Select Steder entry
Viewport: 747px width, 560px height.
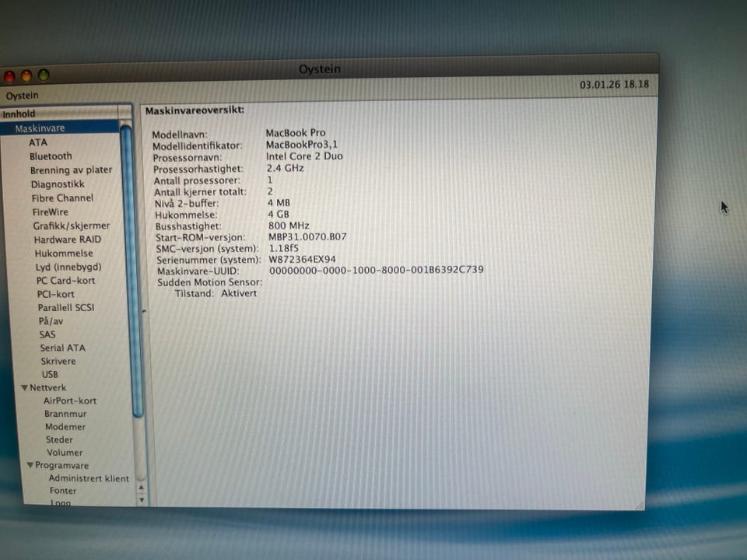click(59, 439)
